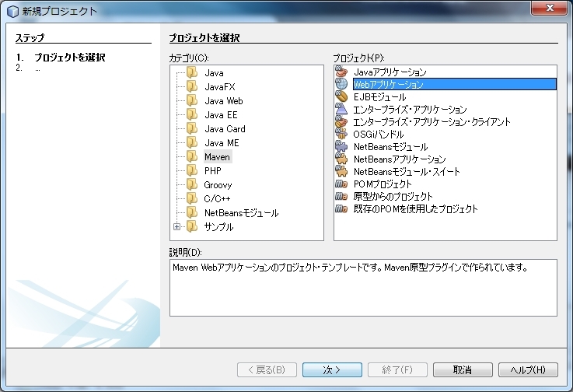Select the Java Card category
Image resolution: width=573 pixels, height=392 pixels.
(x=225, y=128)
